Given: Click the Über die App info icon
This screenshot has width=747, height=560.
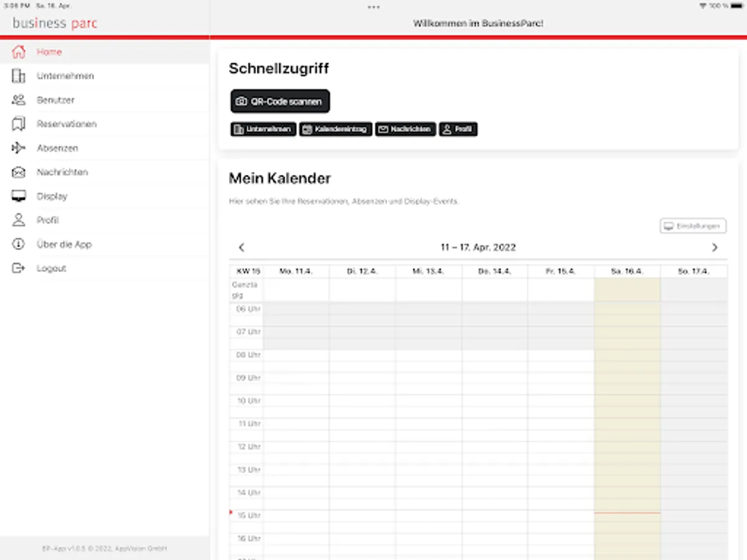Looking at the screenshot, I should (19, 244).
